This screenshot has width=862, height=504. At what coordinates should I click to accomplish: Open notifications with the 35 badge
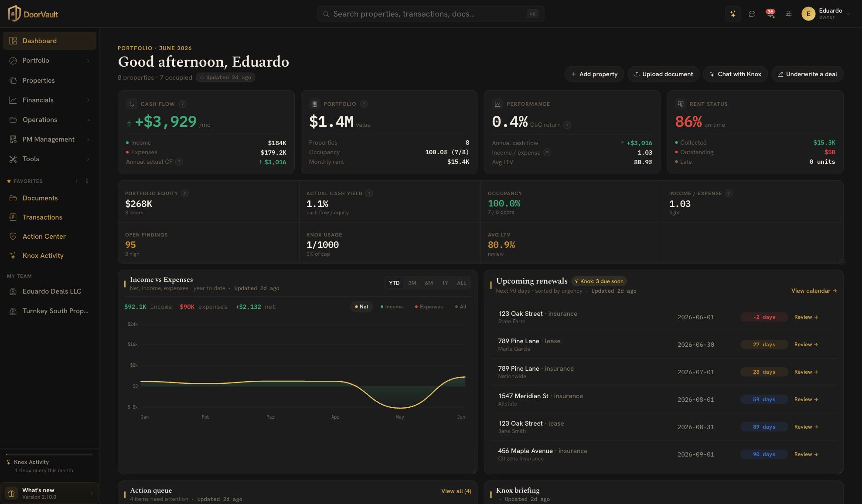click(770, 14)
